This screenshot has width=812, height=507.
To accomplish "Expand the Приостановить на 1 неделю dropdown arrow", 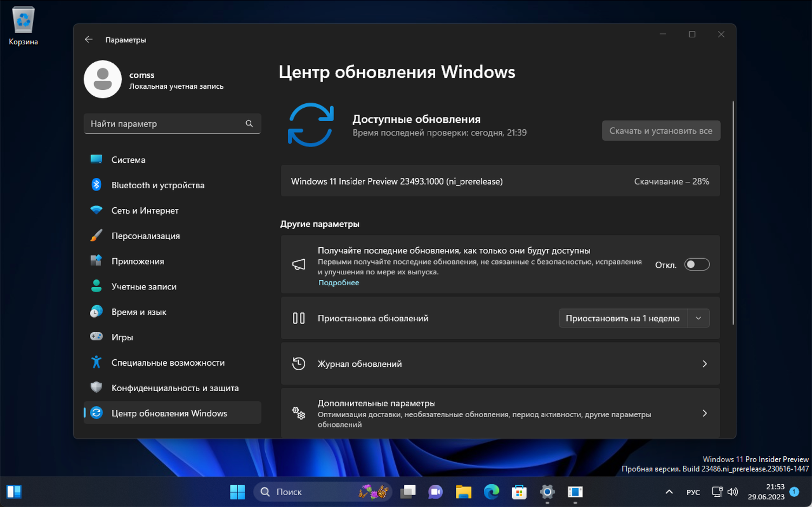I will point(698,318).
